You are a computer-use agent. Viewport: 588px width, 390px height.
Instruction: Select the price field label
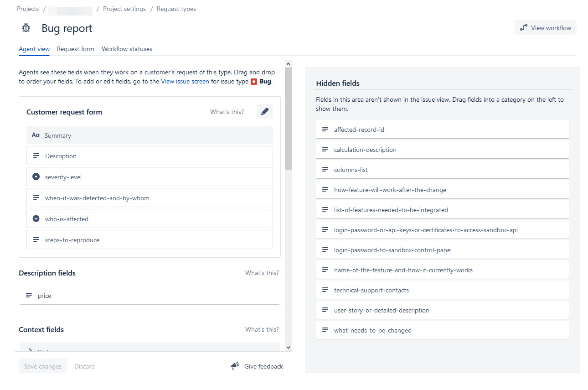[44, 296]
